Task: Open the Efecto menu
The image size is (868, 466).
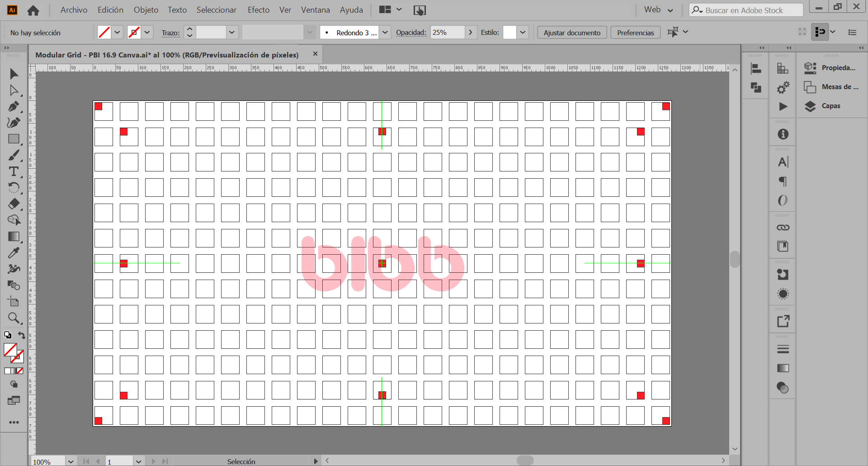Action: coord(258,10)
